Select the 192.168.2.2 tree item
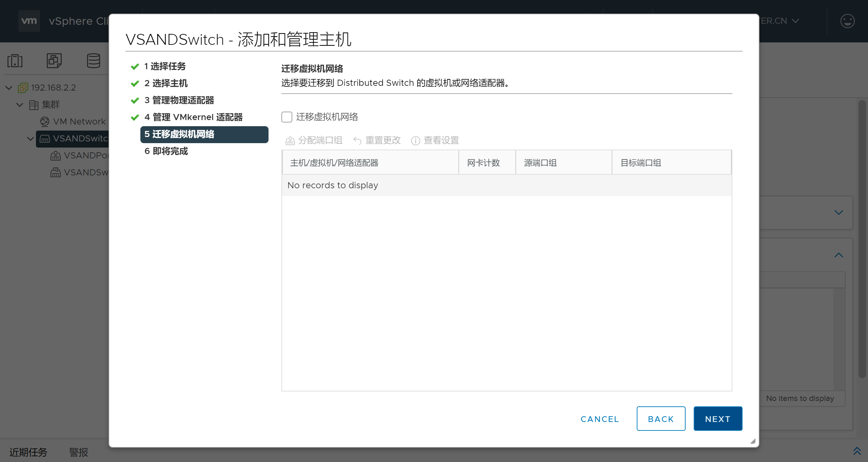868x462 pixels. tap(53, 88)
